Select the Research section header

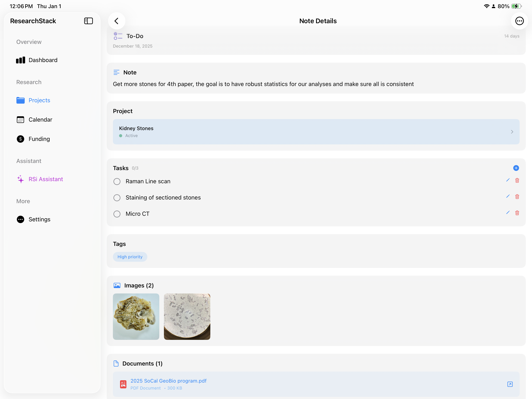29,82
